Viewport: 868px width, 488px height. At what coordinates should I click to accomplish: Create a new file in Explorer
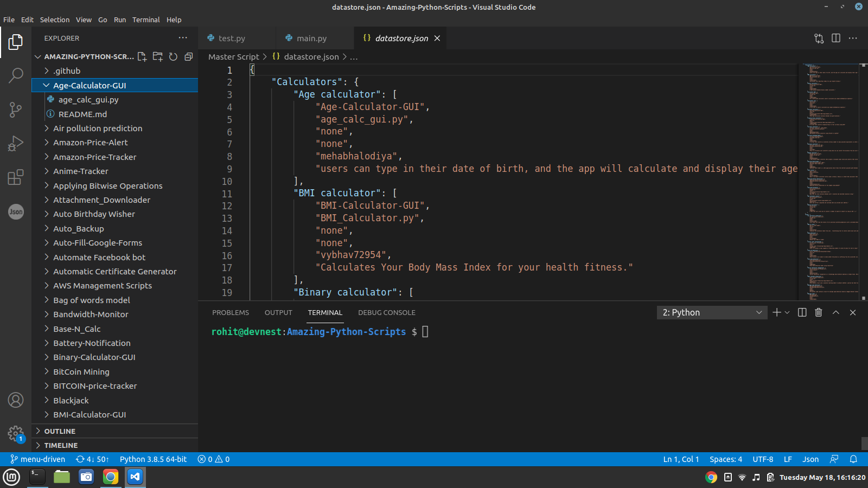tap(142, 56)
